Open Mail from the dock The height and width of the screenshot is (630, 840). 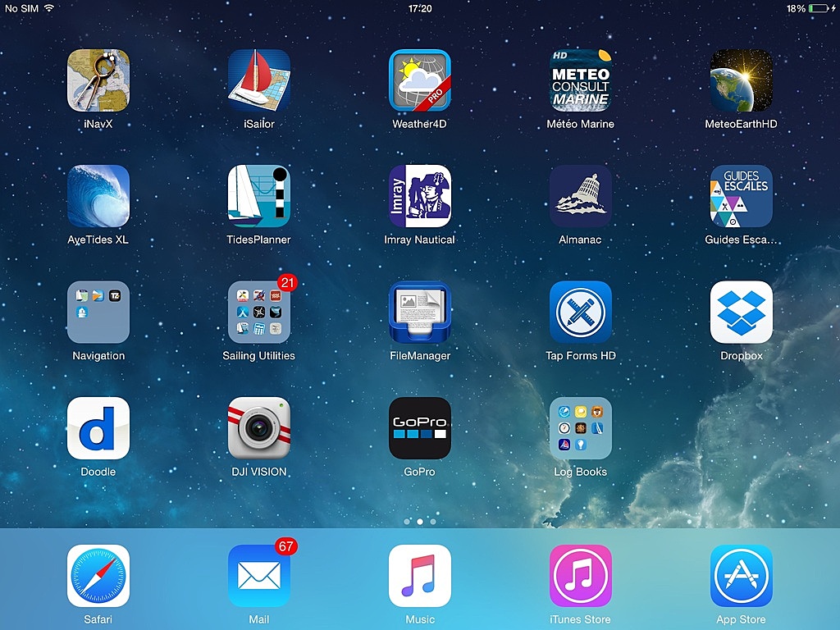tap(258, 576)
